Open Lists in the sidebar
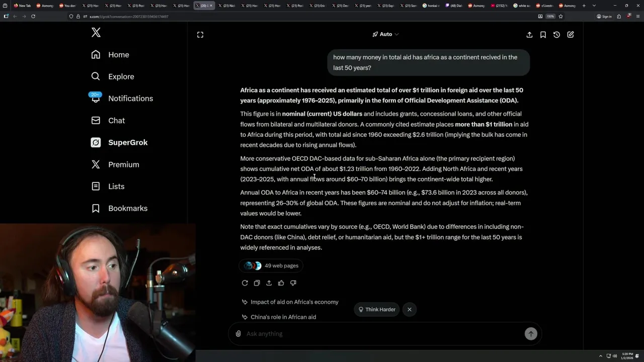Screen dimensions: 644x362 [108, 187]
